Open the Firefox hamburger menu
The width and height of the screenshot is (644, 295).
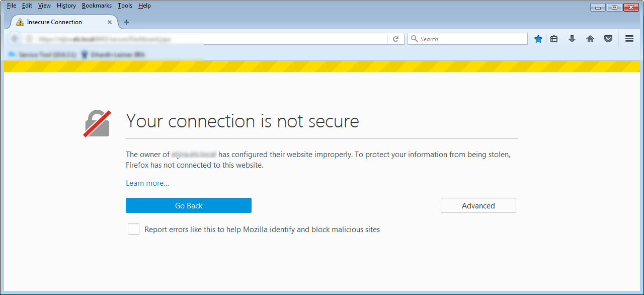(629, 38)
